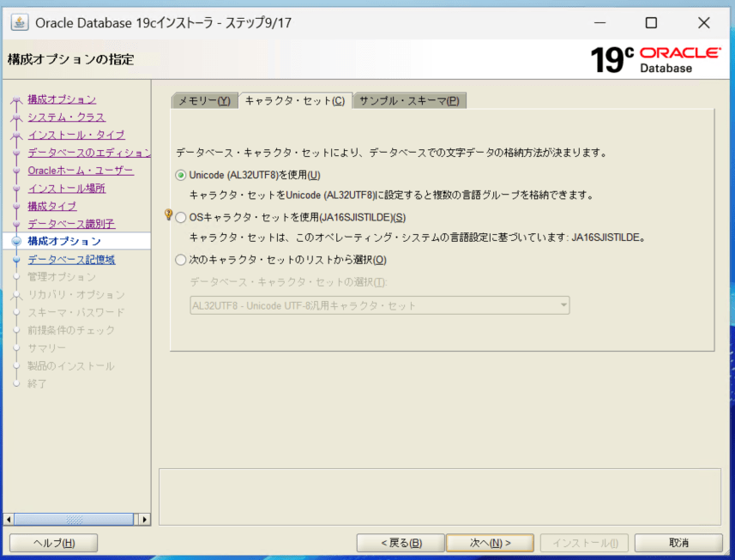Open the データベース識別子 step link

click(71, 224)
